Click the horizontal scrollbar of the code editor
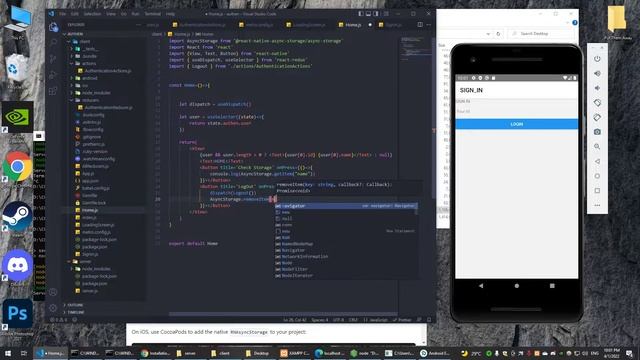 pyautogui.click(x=283, y=314)
